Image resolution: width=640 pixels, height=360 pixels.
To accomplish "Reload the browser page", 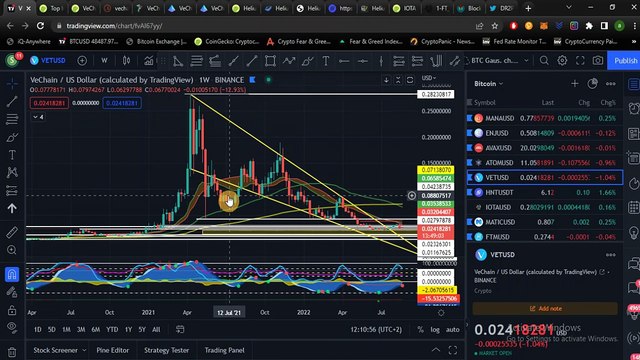I will coord(40,26).
